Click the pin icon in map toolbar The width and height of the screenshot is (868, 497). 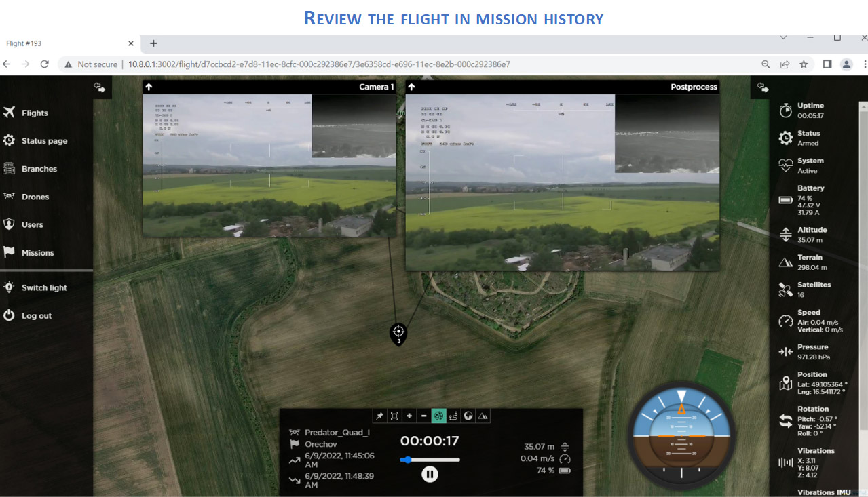point(380,416)
